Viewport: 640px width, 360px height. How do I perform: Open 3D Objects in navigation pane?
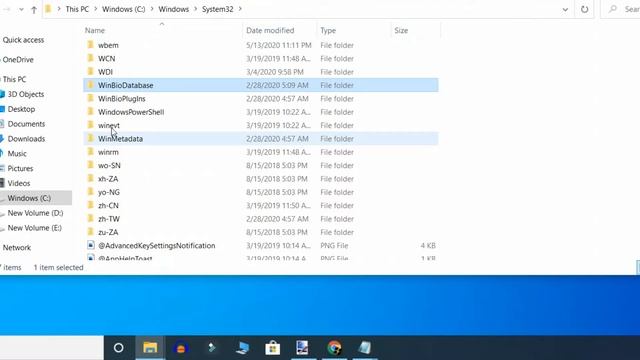point(25,94)
